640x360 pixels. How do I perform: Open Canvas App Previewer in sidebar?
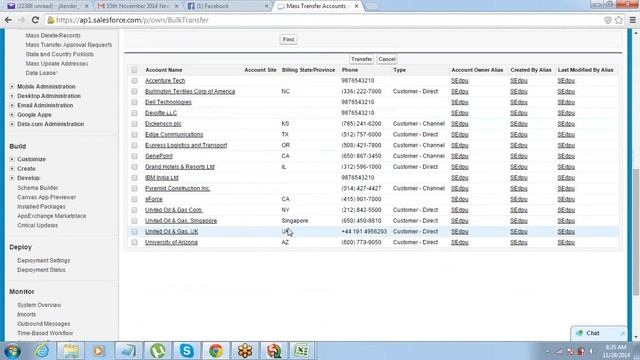[47, 197]
